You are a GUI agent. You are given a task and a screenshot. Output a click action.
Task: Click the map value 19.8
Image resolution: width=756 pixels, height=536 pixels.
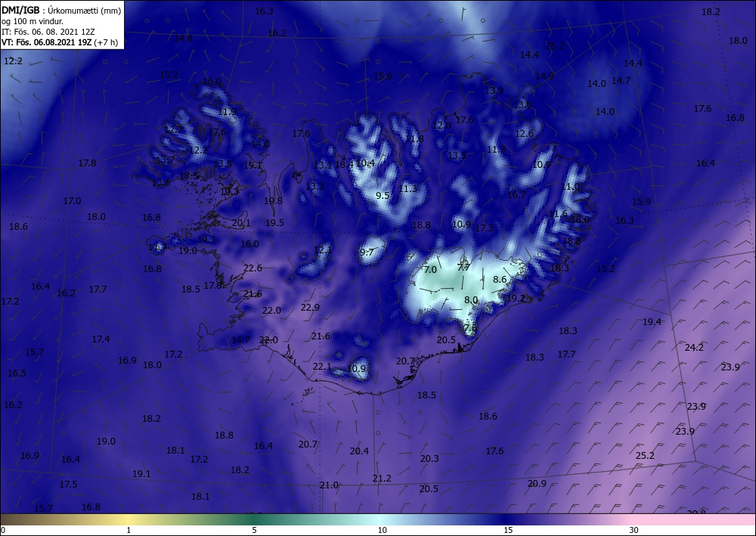[x=273, y=201]
